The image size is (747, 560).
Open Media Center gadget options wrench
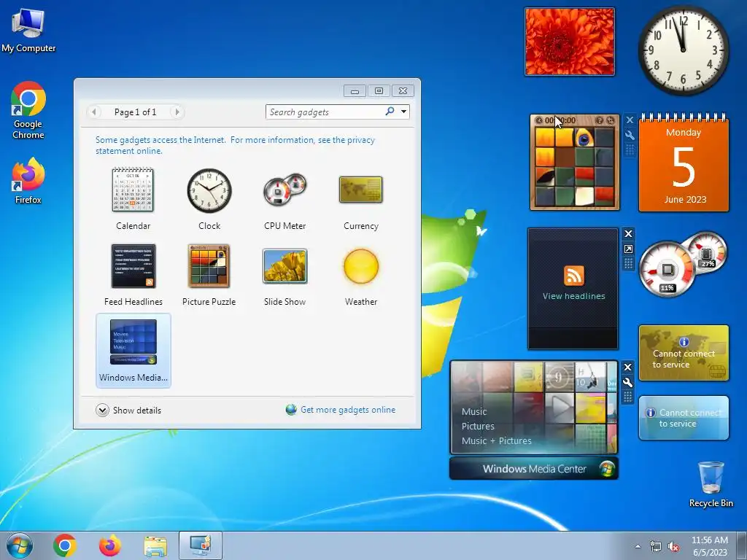[x=627, y=382]
